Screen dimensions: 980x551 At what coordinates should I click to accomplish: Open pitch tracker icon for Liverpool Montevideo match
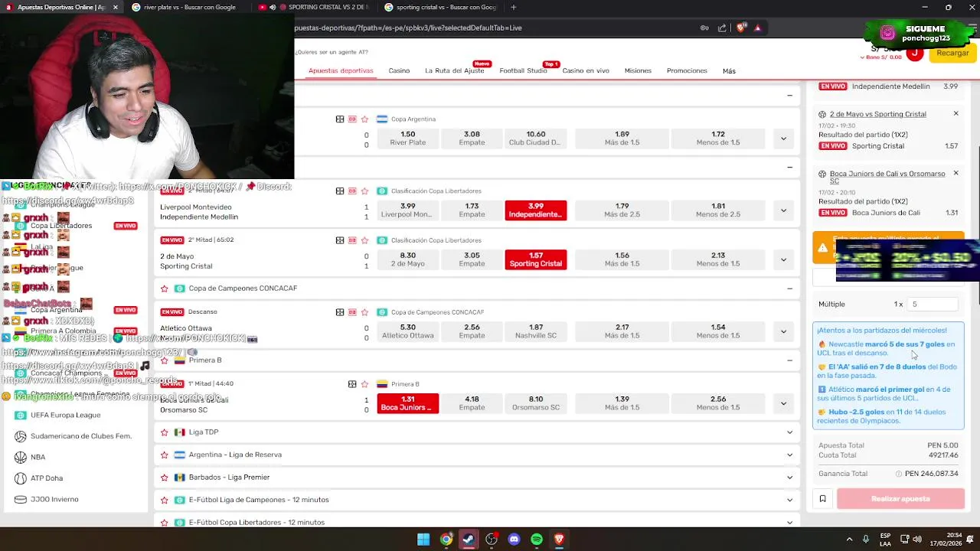pos(340,191)
